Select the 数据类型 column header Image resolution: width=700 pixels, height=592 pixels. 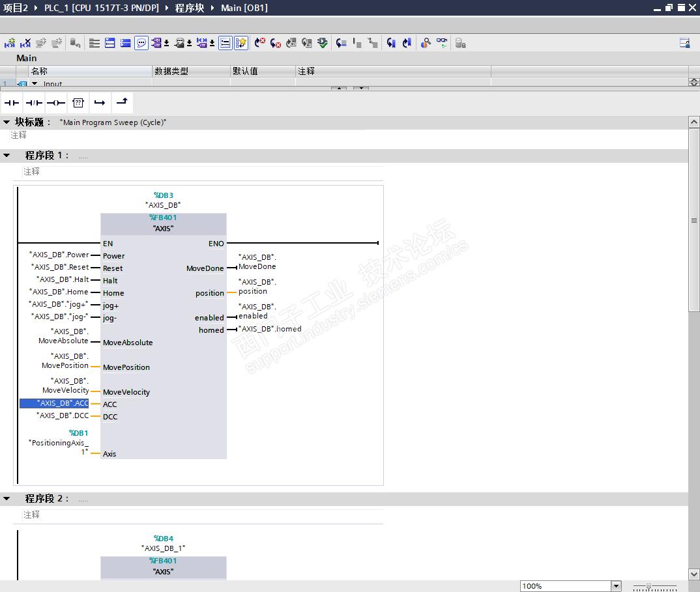[192, 71]
